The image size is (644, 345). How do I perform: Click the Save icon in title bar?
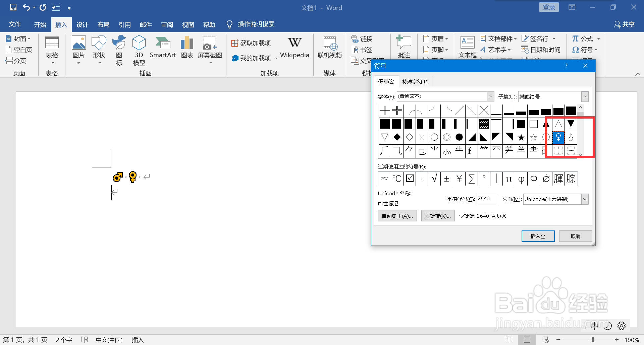coord(13,7)
